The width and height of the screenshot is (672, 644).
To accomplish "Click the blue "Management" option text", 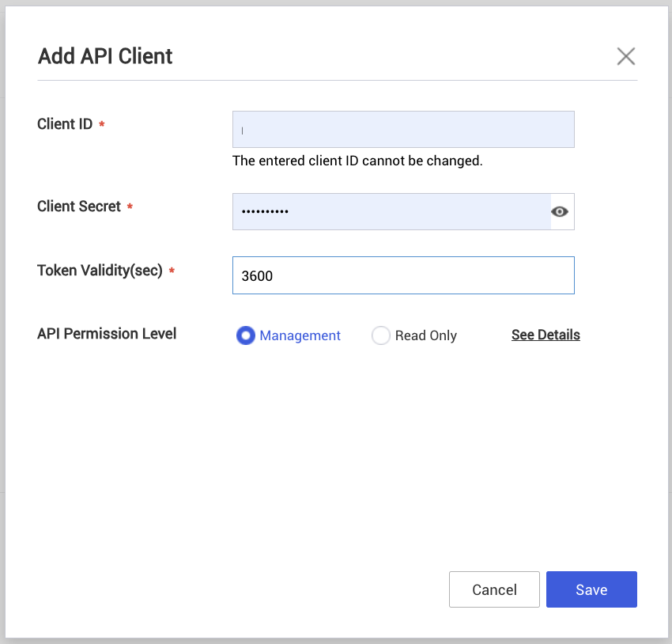I will [300, 335].
